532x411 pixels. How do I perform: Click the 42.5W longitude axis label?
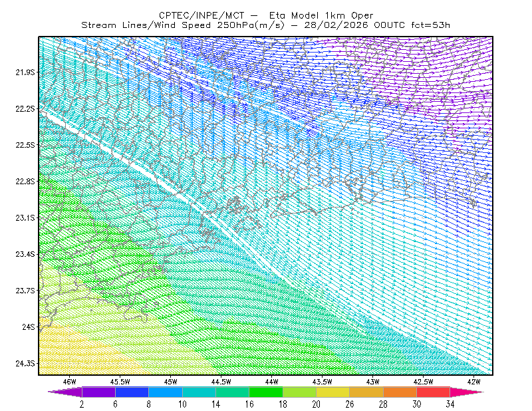tap(423, 382)
